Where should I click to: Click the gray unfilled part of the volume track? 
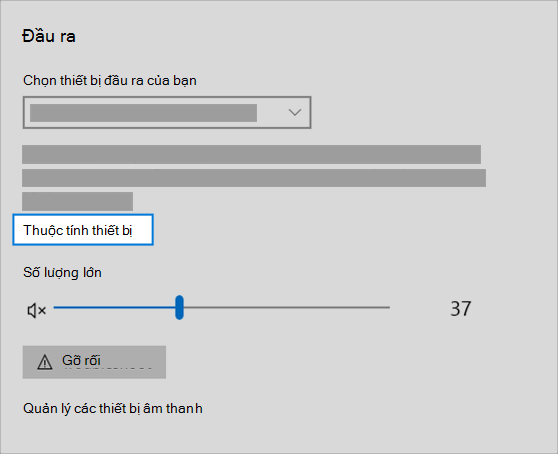click(x=287, y=307)
